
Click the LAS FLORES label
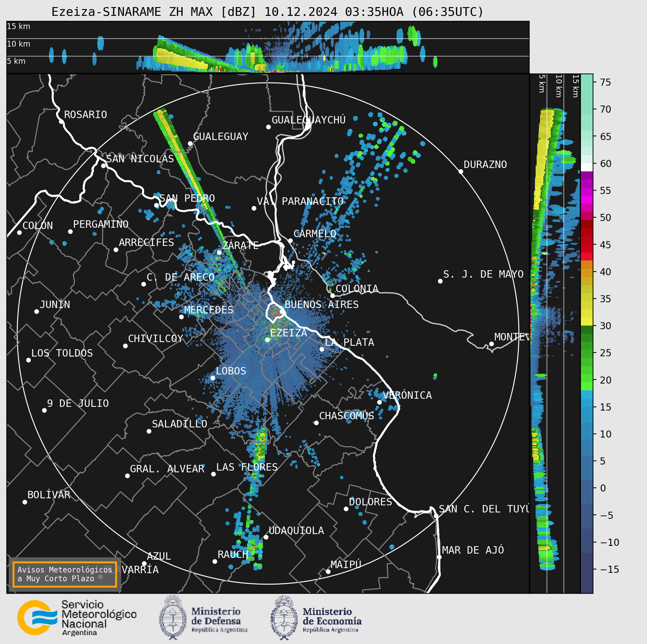click(247, 467)
